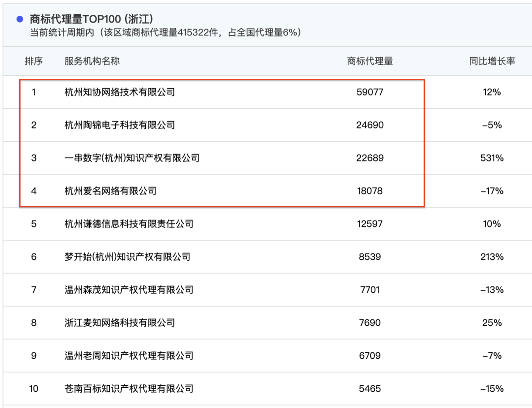
Task: Sort by the 同比增长率 column header
Action: (x=492, y=61)
